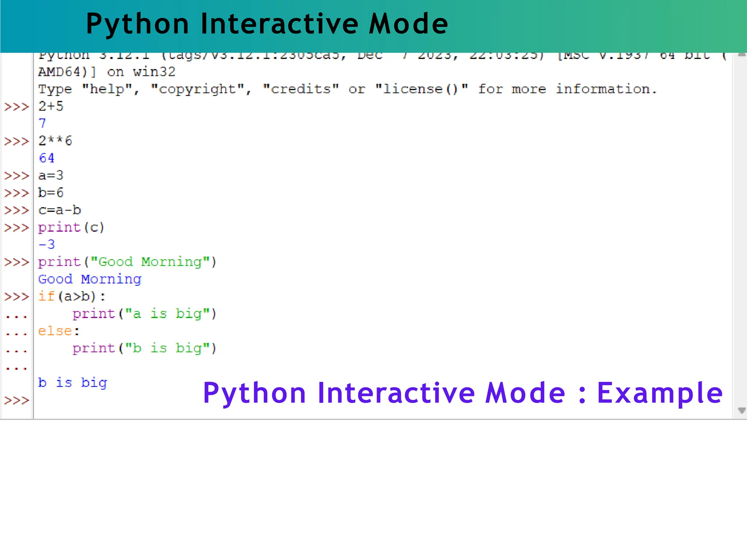This screenshot has width=747, height=560.
Task: Click the output value 64
Action: (x=47, y=158)
